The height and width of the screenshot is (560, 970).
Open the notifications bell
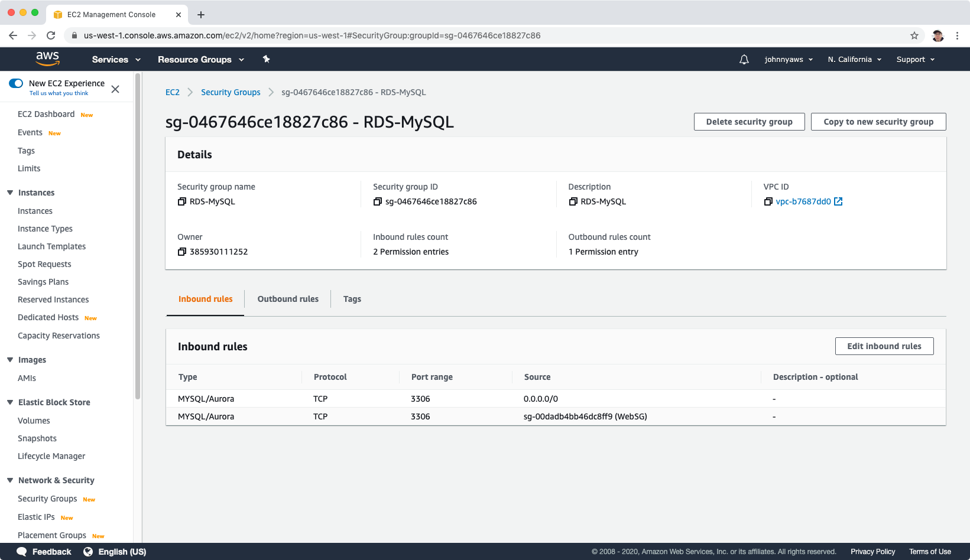coord(744,60)
